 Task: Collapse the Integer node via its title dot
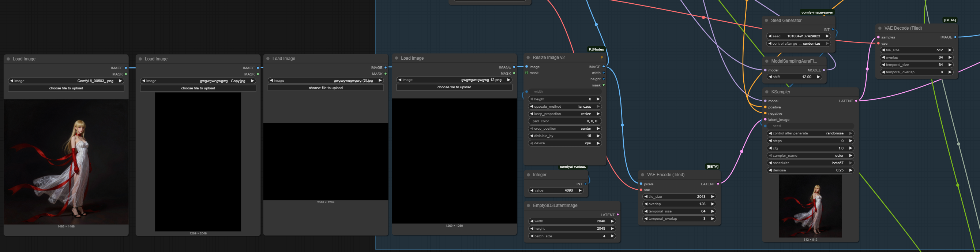529,175
